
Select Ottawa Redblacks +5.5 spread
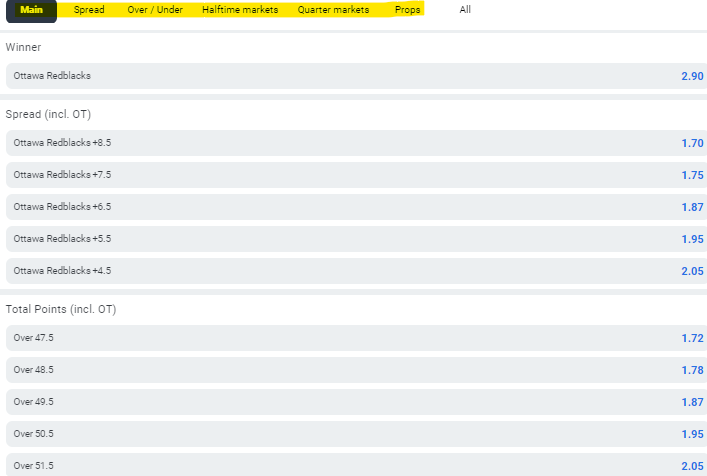[x=356, y=239]
